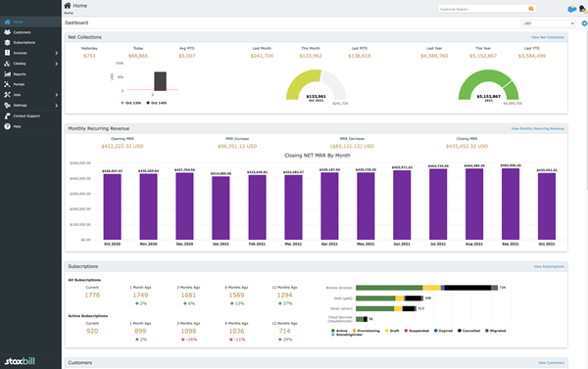Click the "$68,865" Today value
Viewport: 588px width, 369px height.
[x=138, y=56]
